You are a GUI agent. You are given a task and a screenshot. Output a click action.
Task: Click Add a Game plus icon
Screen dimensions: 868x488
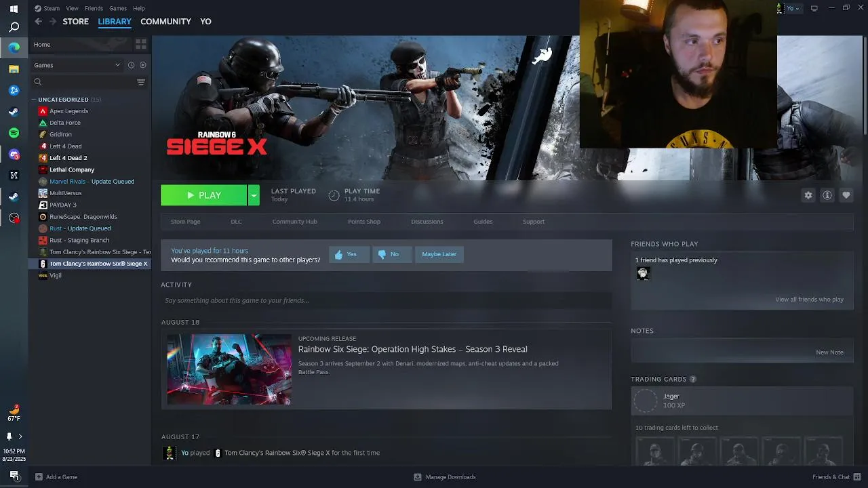click(39, 477)
